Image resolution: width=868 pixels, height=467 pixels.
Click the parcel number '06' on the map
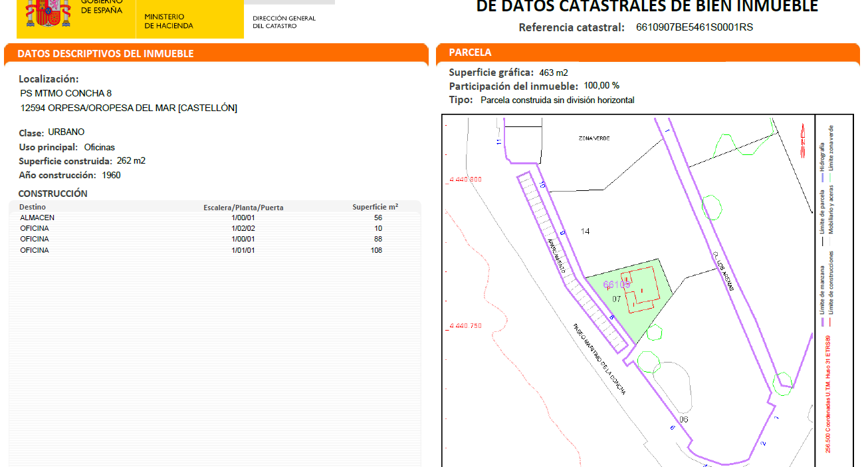[684, 419]
